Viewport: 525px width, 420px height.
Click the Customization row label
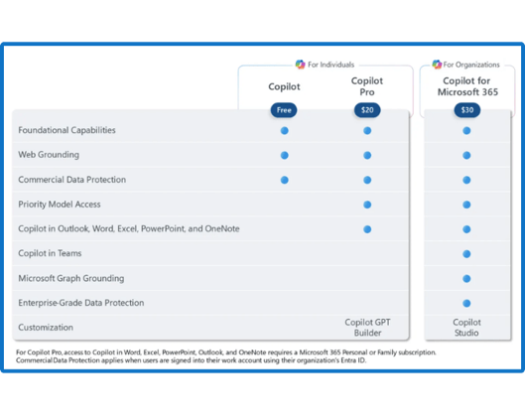[x=46, y=328]
